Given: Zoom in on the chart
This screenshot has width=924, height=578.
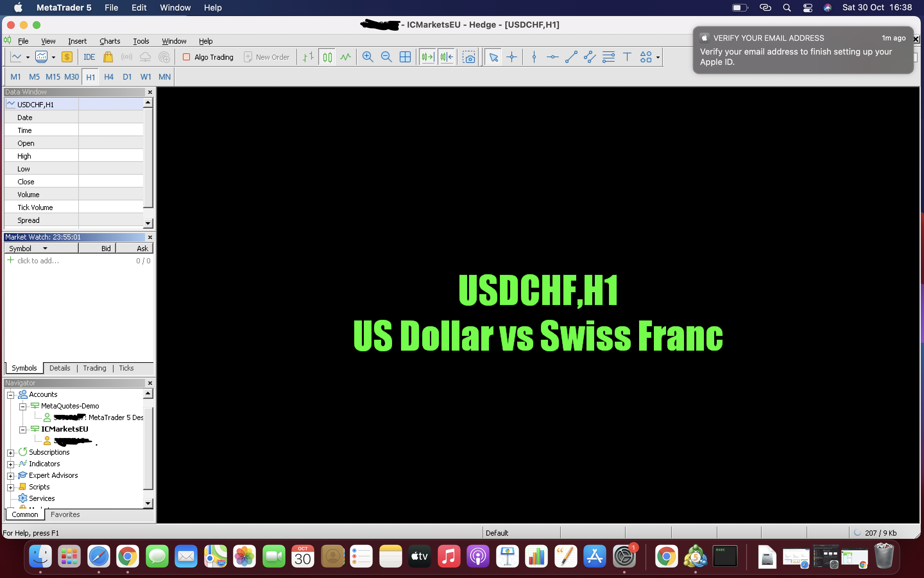Looking at the screenshot, I should [x=368, y=57].
